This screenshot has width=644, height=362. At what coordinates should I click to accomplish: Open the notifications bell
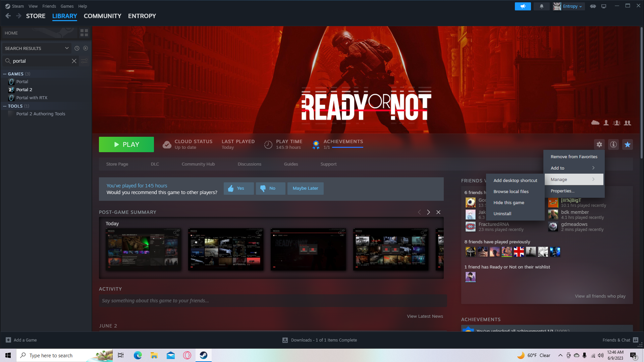[x=541, y=6]
